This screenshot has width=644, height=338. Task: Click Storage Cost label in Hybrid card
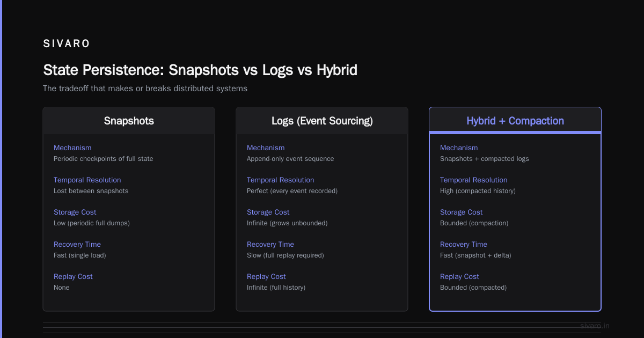[461, 212]
